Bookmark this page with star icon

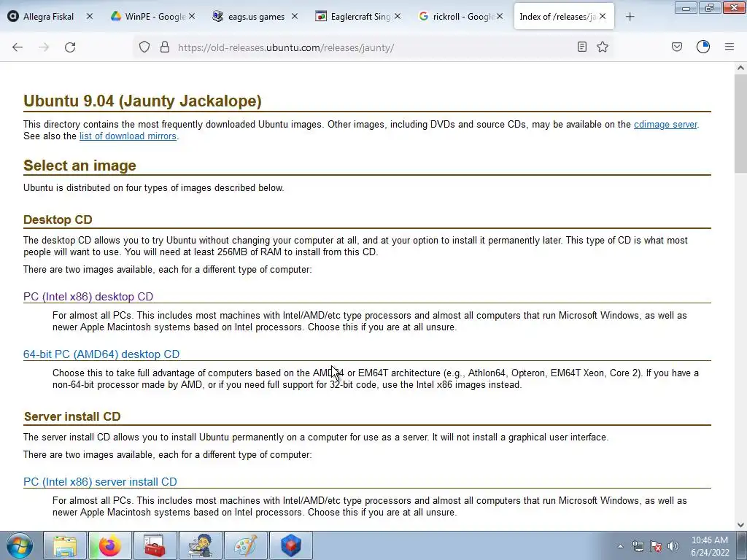tap(603, 47)
